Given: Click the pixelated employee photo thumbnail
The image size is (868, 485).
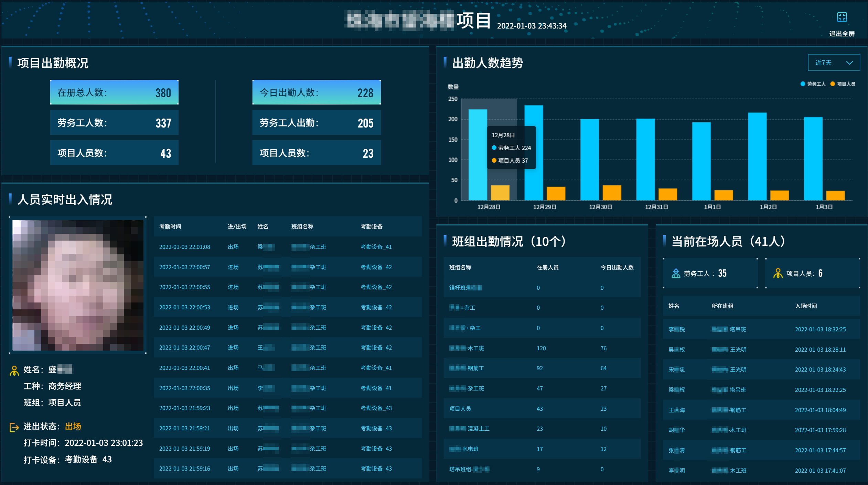Looking at the screenshot, I should click(78, 285).
